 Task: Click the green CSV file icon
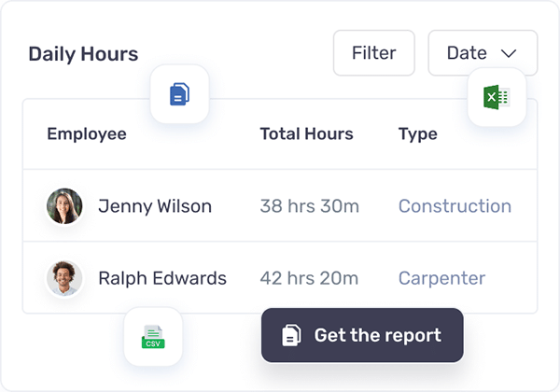[153, 337]
